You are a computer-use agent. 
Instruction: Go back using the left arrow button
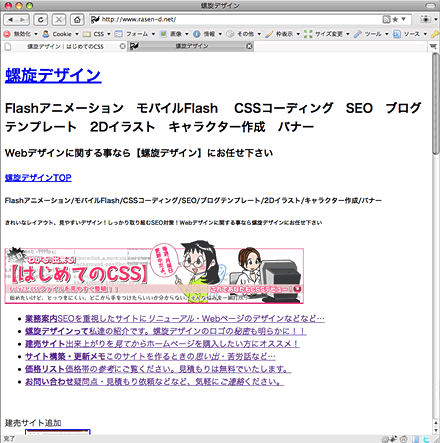(10, 20)
